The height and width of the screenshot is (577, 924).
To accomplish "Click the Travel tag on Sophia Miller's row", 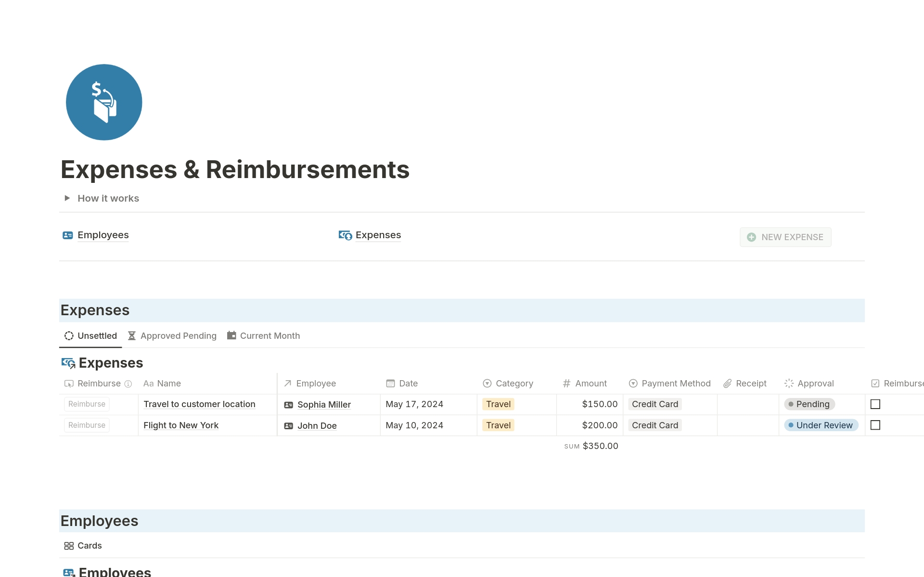I will coord(498,404).
